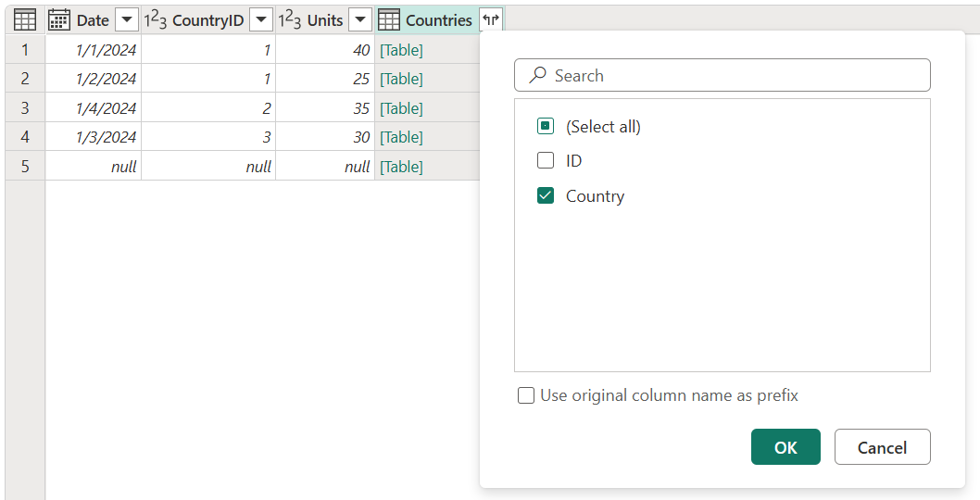The image size is (980, 500).
Task: Click the CountryID cell with value 2
Action: point(208,107)
